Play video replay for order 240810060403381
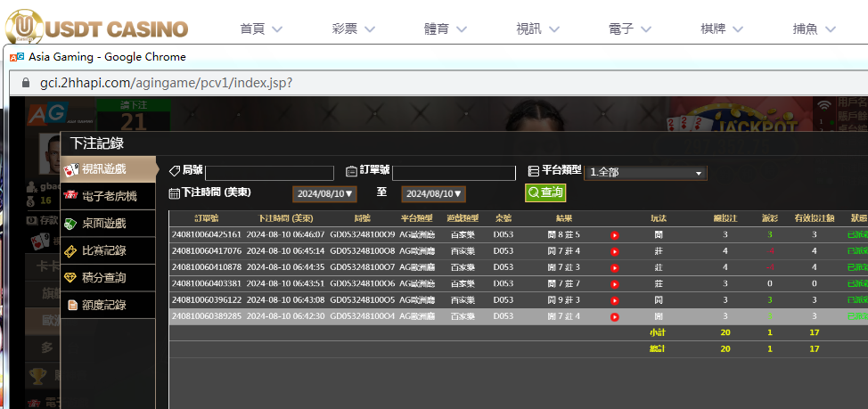The width and height of the screenshot is (868, 409). point(615,283)
